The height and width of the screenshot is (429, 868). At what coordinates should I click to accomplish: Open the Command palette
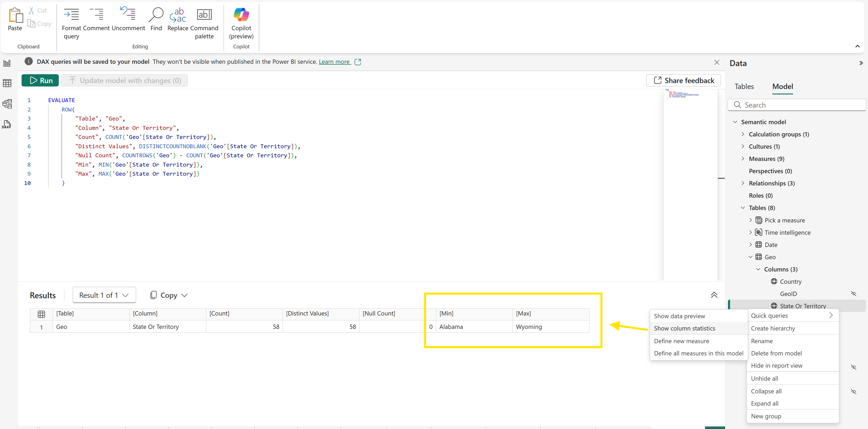pos(204,15)
